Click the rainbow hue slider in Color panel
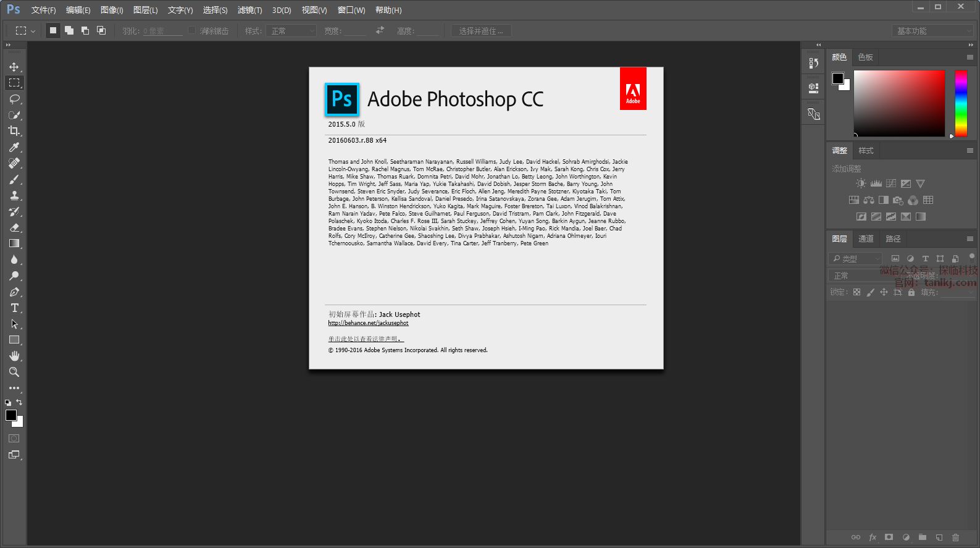The height and width of the screenshot is (548, 980). pyautogui.click(x=961, y=103)
